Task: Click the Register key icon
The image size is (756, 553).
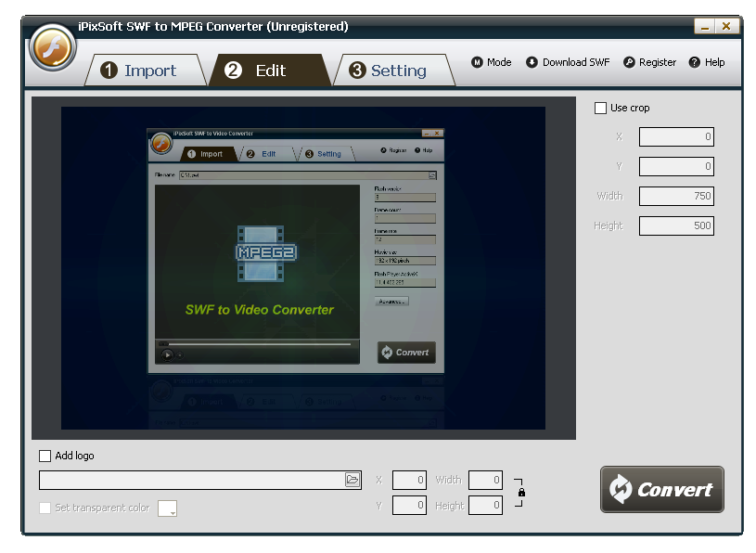Action: point(628,62)
